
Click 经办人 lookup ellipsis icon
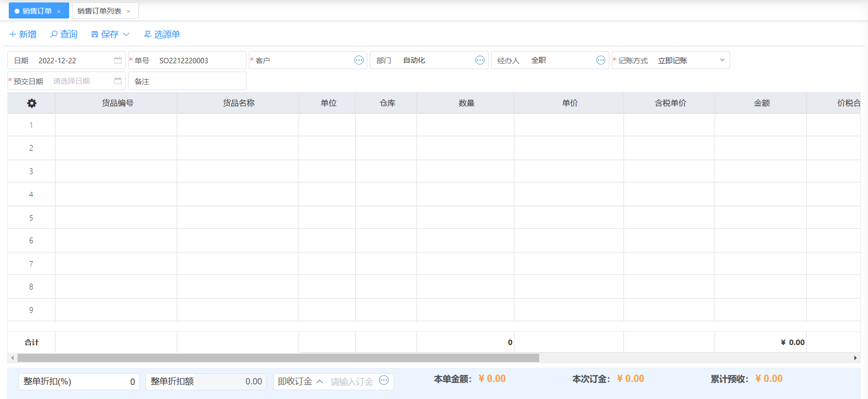601,60
